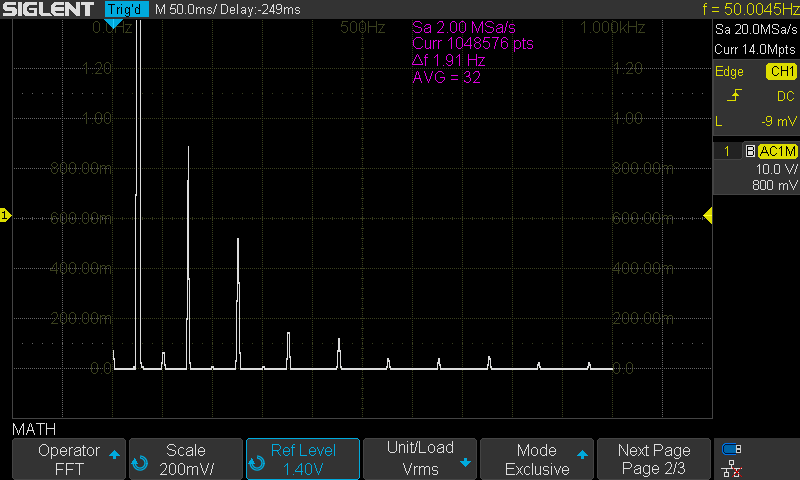
Task: Click the 1.000kHz frequency axis label
Action: point(613,28)
